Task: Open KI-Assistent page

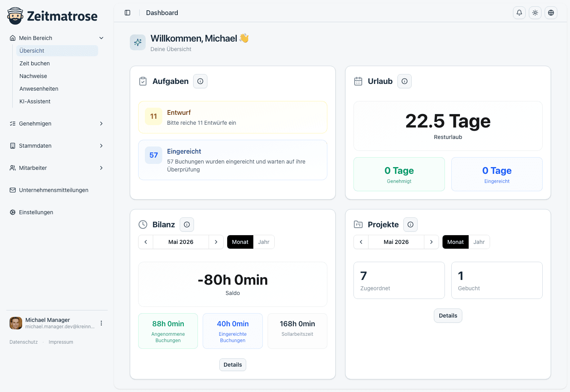Action: click(x=57, y=101)
